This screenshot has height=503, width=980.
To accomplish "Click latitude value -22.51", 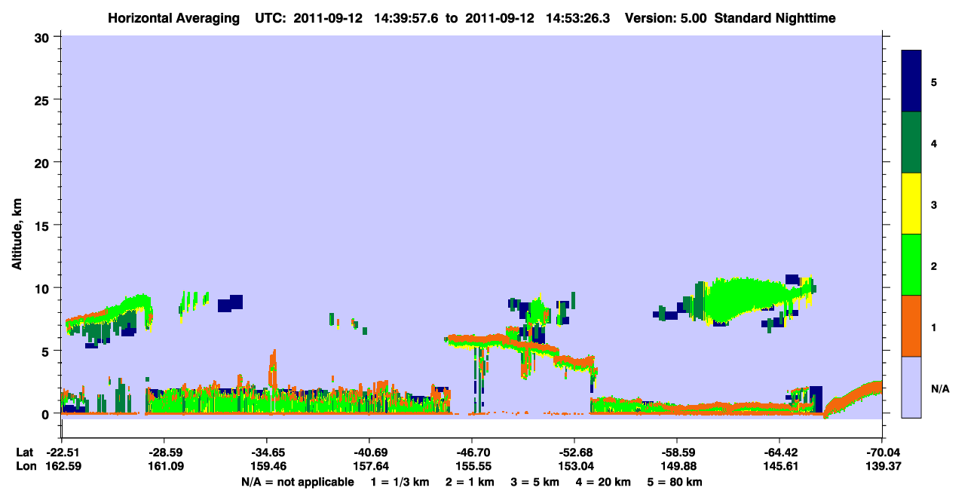I will point(62,452).
